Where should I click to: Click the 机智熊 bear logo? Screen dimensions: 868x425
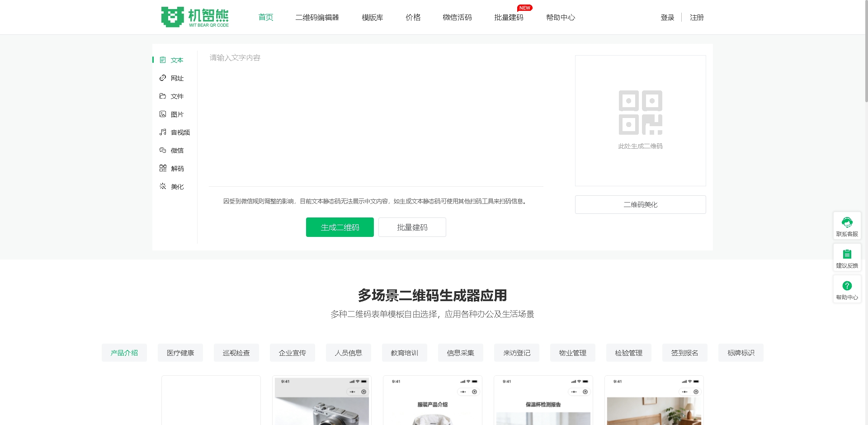tap(195, 17)
